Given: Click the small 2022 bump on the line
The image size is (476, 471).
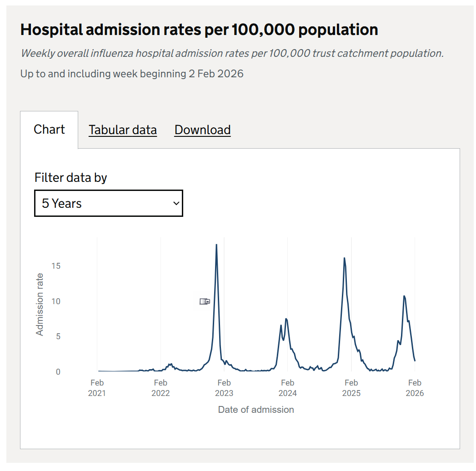Looking at the screenshot, I should click(170, 364).
